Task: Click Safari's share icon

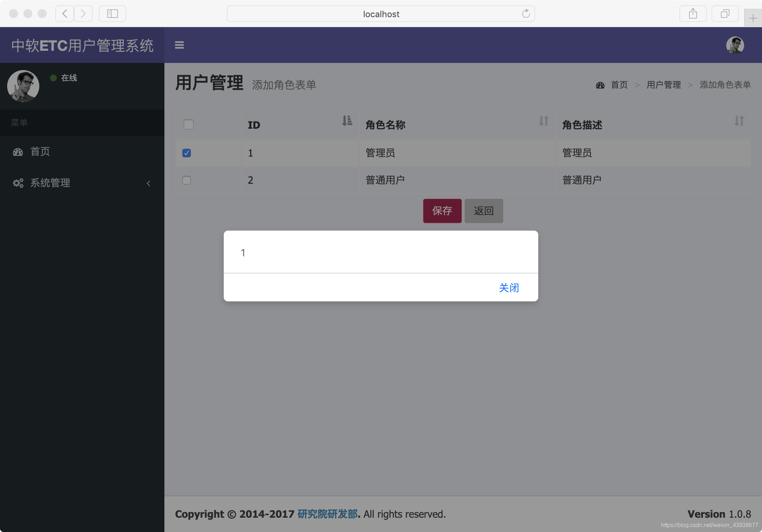Action: click(x=693, y=14)
